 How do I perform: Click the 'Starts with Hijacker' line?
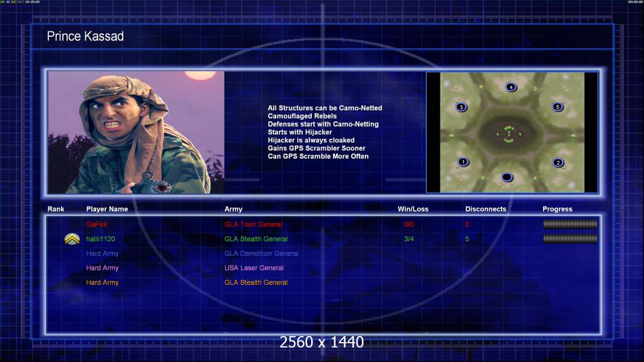click(300, 132)
